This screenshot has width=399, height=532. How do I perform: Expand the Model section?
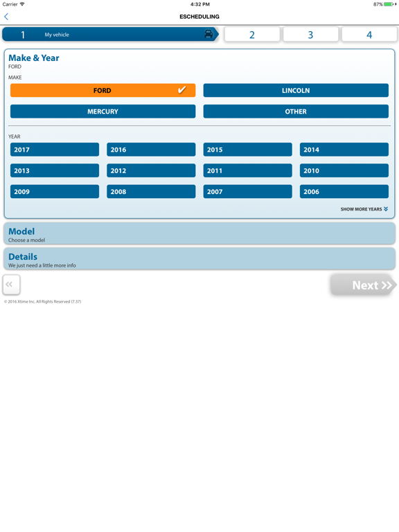pyautogui.click(x=199, y=233)
